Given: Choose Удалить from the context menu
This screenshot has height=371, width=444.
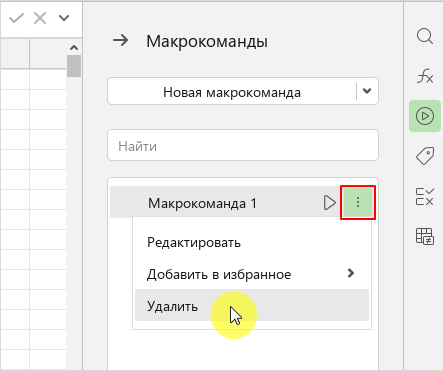Looking at the screenshot, I should 252,305.
